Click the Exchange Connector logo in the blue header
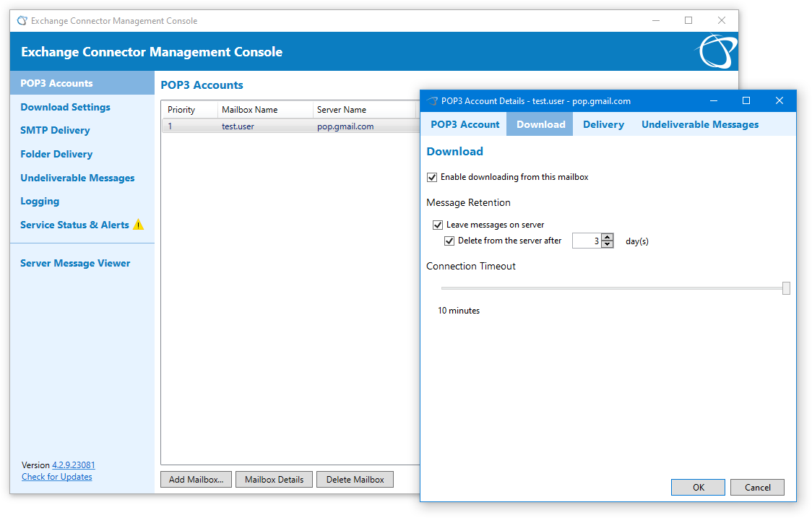The width and height of the screenshot is (812, 518). coord(716,51)
